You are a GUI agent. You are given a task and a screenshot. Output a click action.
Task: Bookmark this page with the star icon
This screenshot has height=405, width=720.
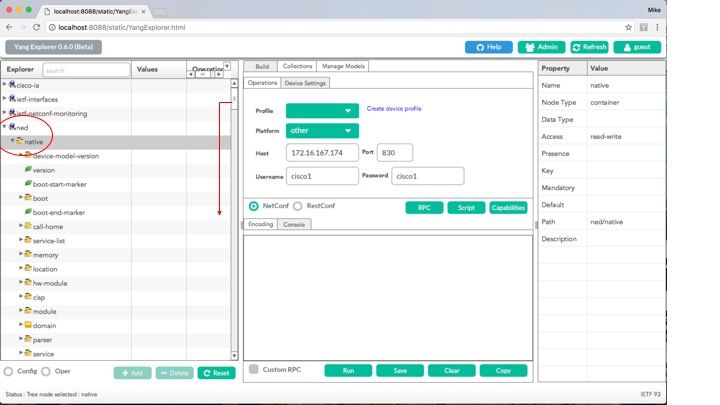(629, 27)
